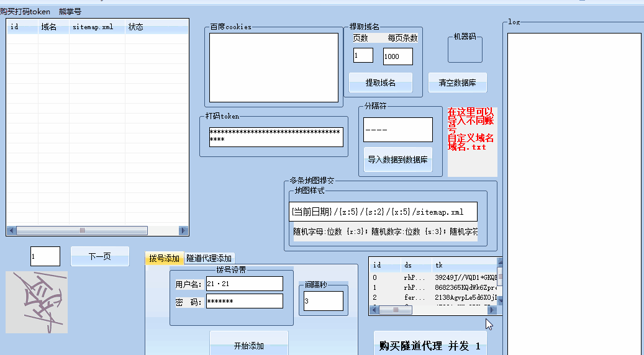Click the token table left scroll arrow
Viewport: 644px width, 355px height.
(374, 310)
